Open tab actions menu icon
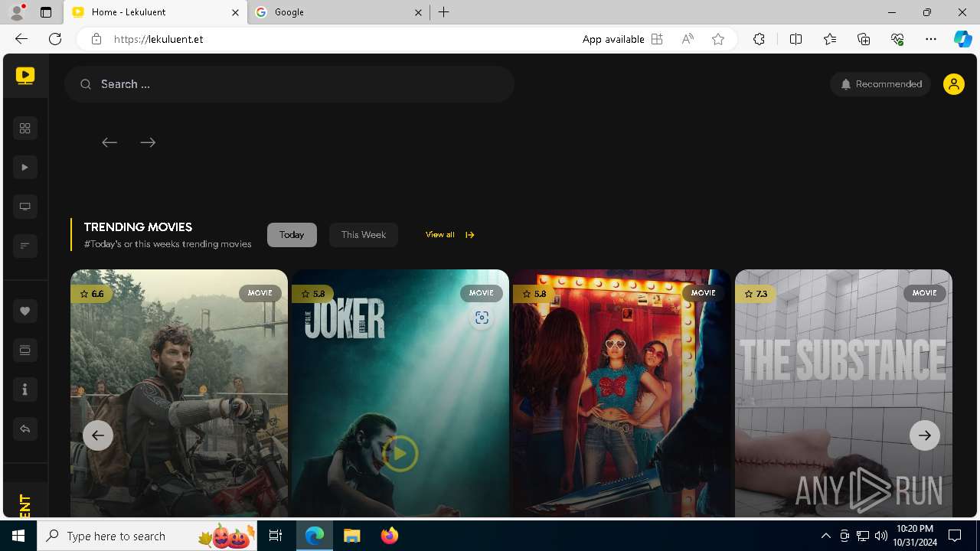The height and width of the screenshot is (551, 980). coord(46,12)
